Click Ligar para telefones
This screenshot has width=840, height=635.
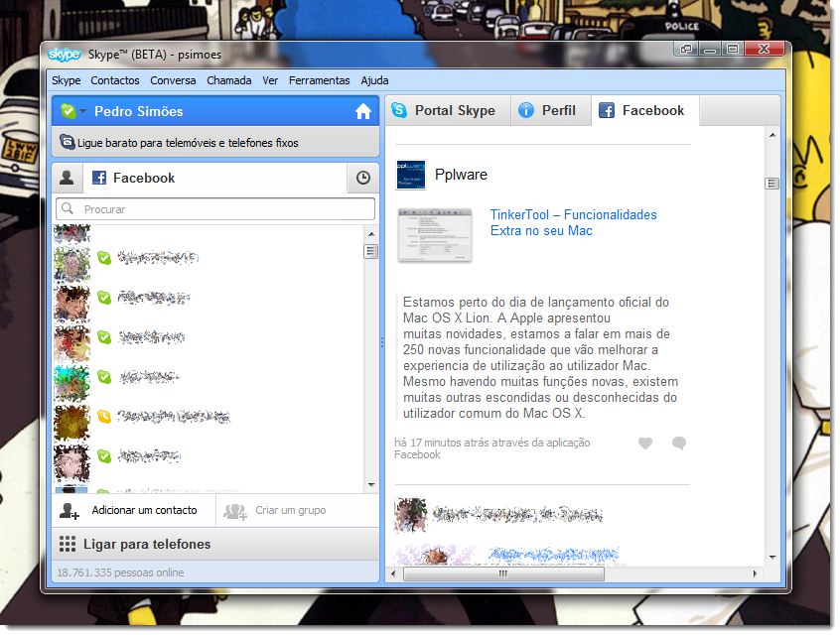point(215,544)
